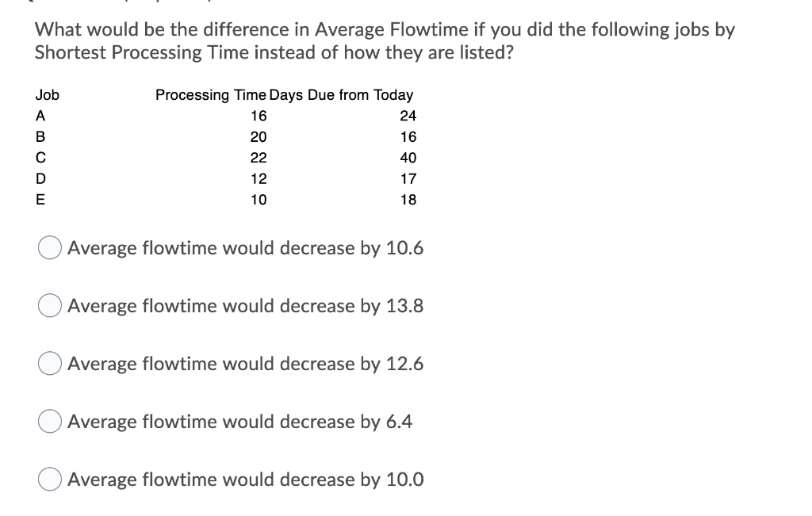Click the radio circle beside the first option
Image resolution: width=812 pixels, height=516 pixels.
pos(48,247)
